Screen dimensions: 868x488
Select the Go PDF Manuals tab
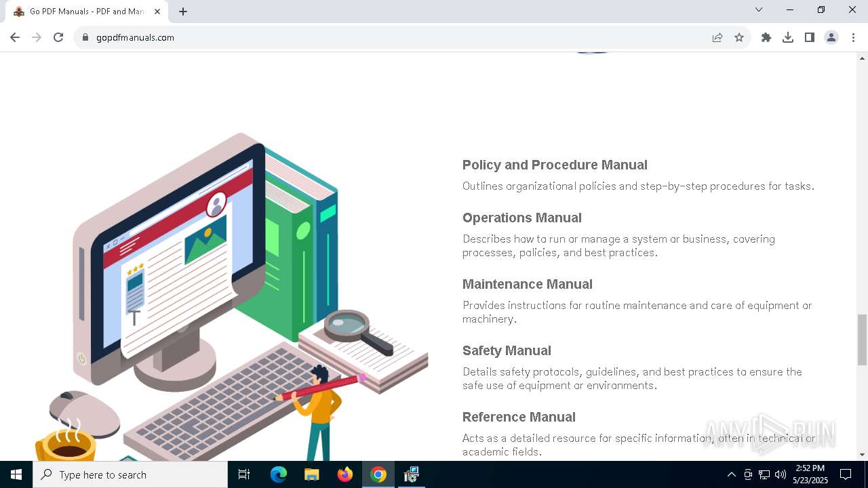87,12
